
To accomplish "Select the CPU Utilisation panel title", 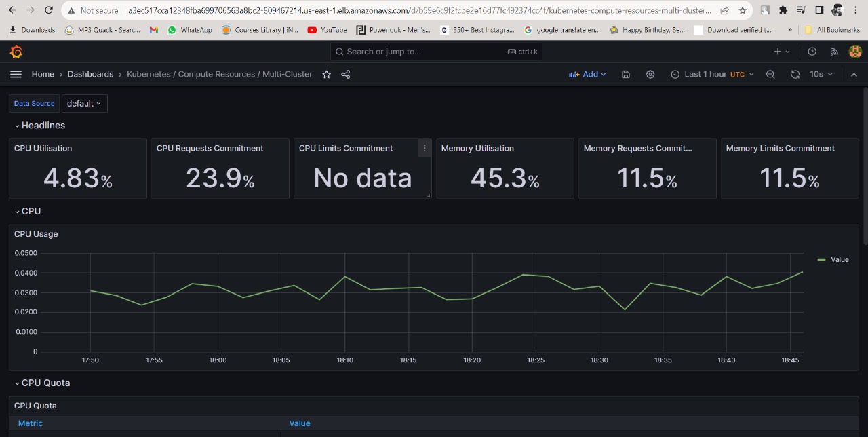I will click(x=43, y=148).
